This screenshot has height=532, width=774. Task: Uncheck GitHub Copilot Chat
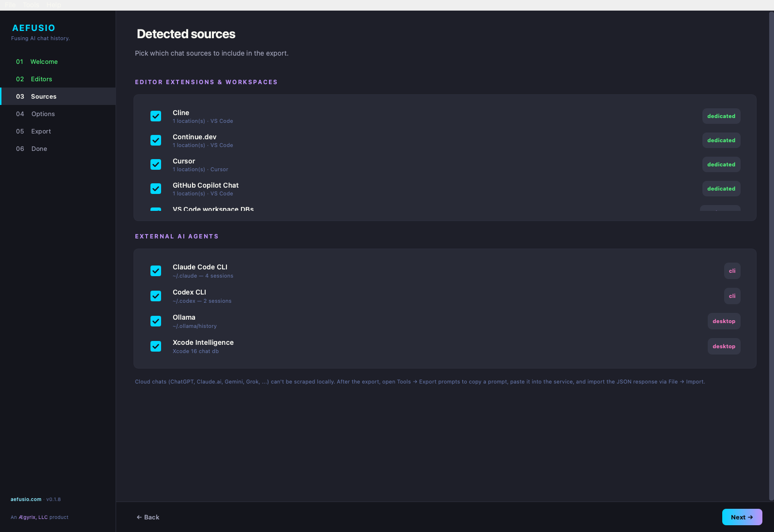(x=156, y=189)
